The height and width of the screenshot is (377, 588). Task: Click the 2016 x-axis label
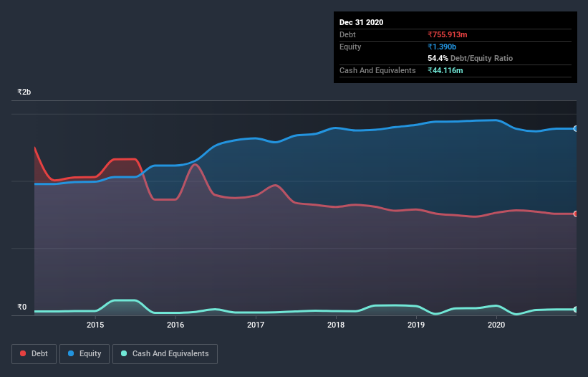click(175, 325)
